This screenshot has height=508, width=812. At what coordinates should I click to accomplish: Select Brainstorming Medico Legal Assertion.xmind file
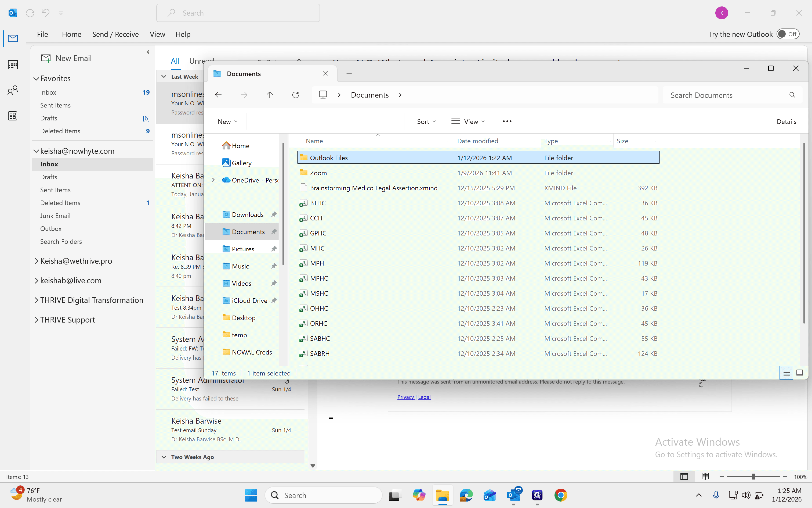pos(478,188)
